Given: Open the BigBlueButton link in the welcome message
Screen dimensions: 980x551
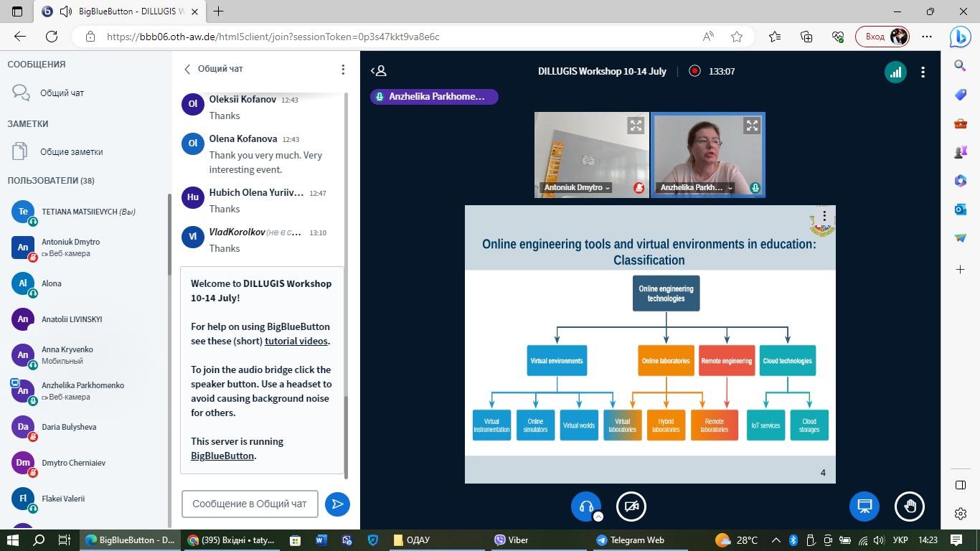Looking at the screenshot, I should 222,456.
